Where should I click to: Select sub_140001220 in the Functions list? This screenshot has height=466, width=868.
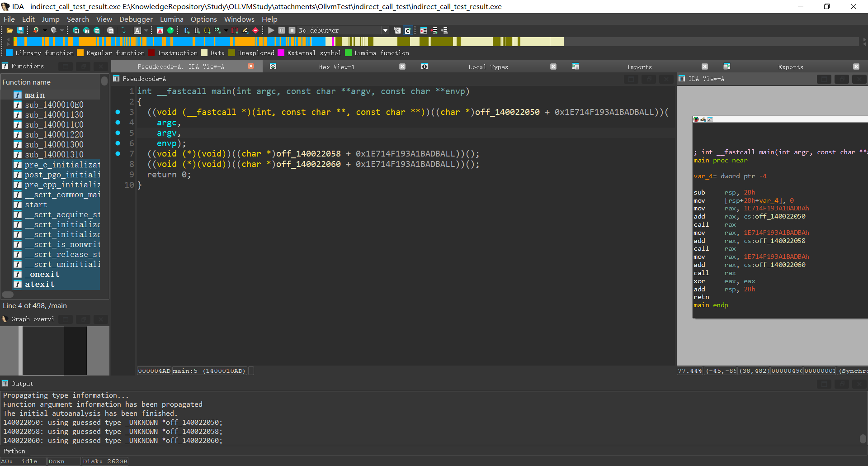pos(54,135)
